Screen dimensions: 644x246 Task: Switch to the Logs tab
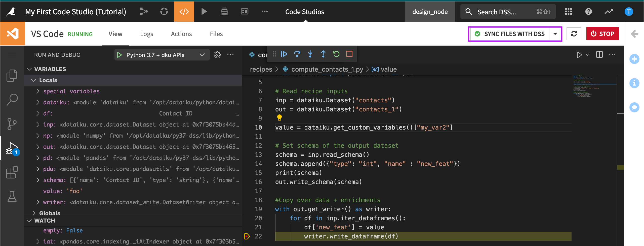coord(147,34)
